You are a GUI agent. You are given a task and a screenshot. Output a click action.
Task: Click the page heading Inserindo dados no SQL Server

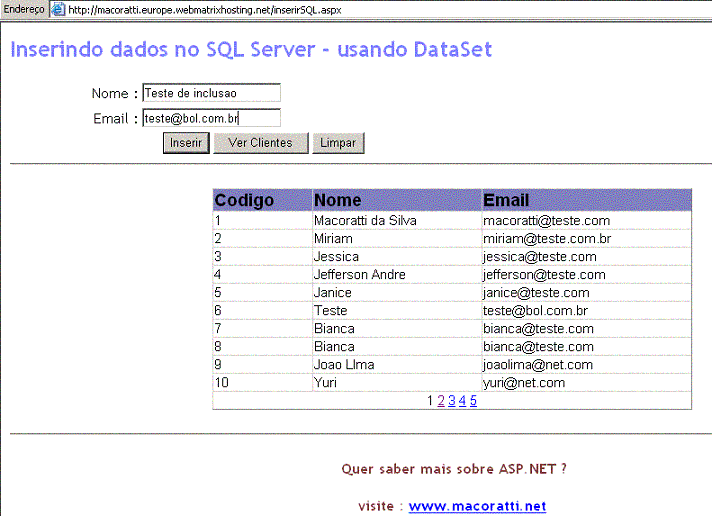[x=251, y=50]
